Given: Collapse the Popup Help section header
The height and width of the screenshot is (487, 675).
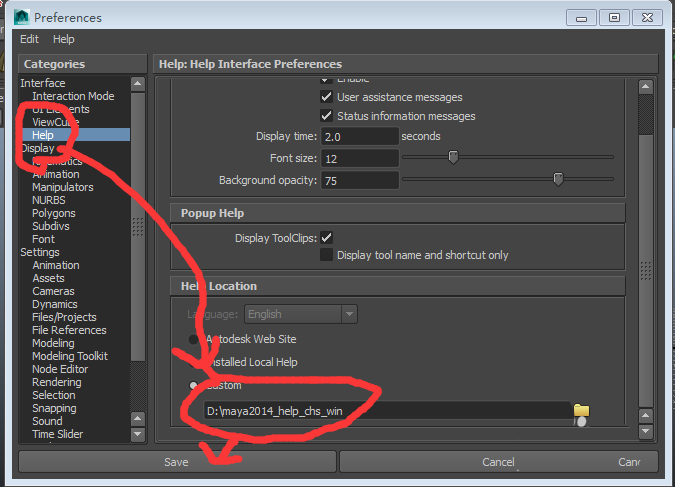Looking at the screenshot, I should 397,213.
